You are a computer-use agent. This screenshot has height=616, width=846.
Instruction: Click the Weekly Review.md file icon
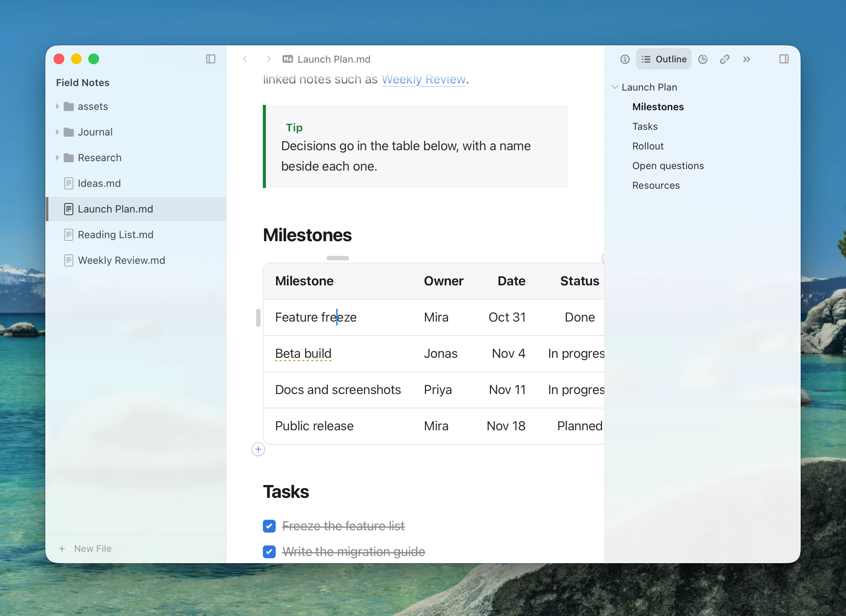[69, 260]
